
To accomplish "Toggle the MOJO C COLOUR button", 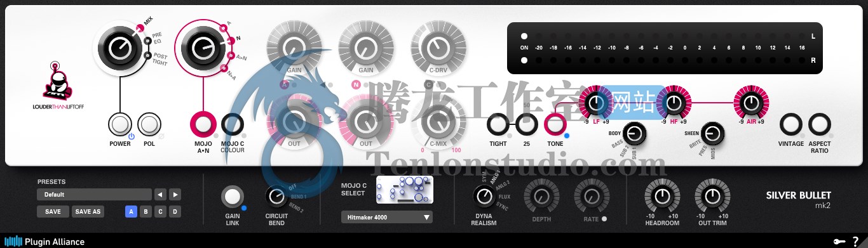I will pos(232,124).
